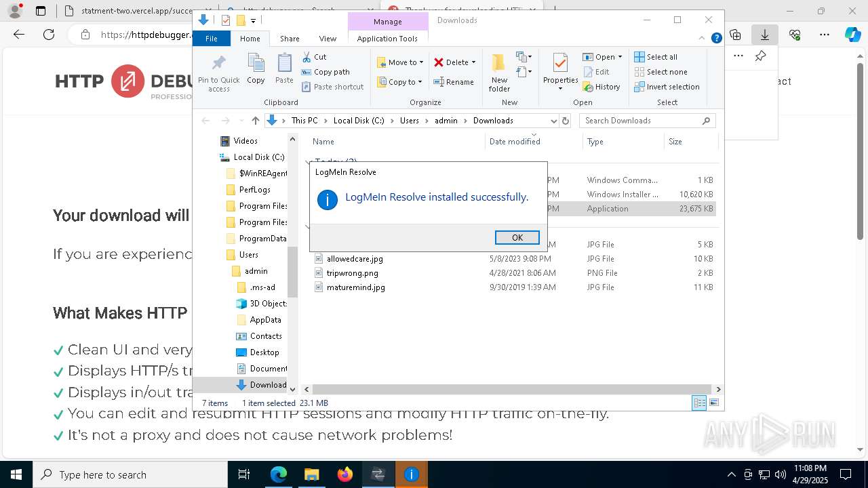Viewport: 868px width, 488px height.
Task: Click the Manage contextual tab
Action: (x=388, y=22)
